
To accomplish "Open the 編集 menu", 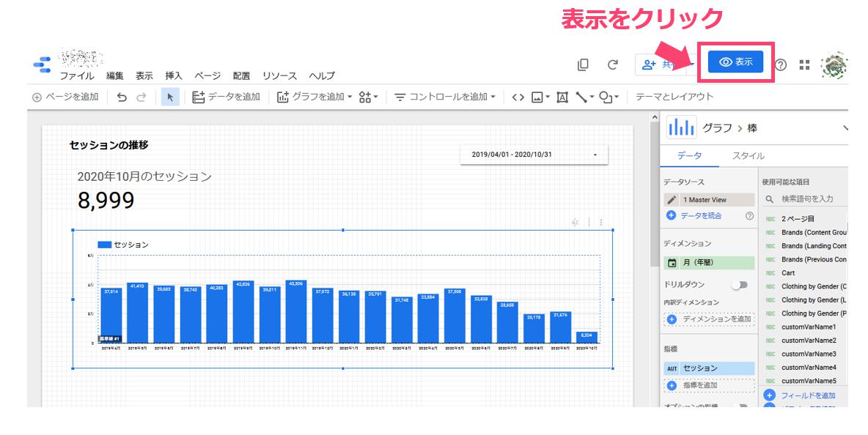I will tap(114, 76).
